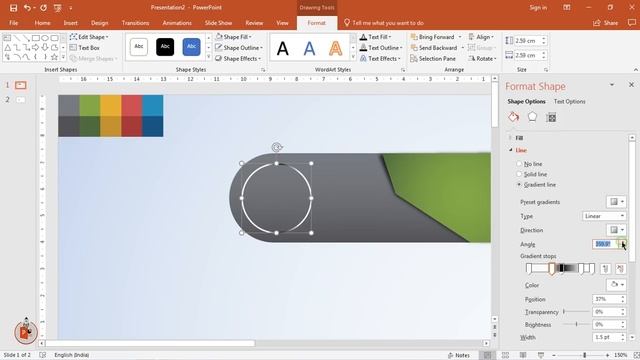Open the Preset gradients dropdown

click(x=616, y=202)
